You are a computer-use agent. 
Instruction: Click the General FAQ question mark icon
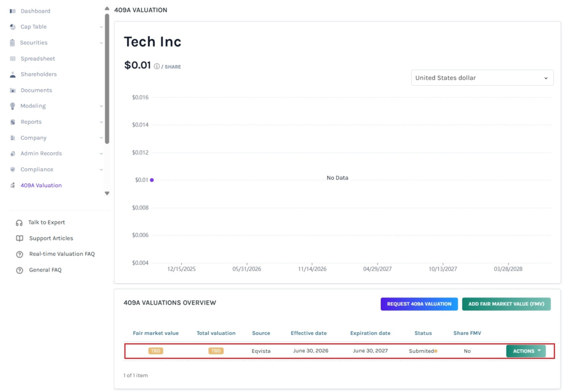pyautogui.click(x=19, y=270)
